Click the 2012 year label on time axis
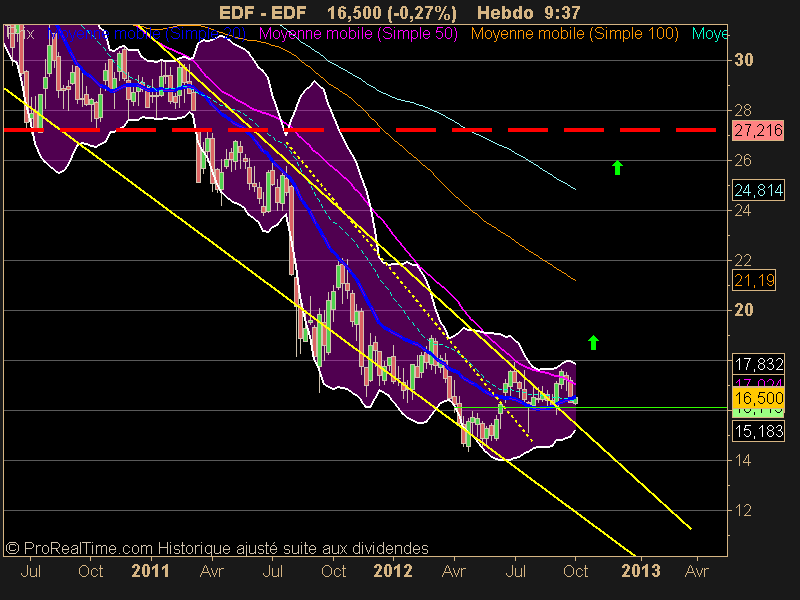This screenshot has height=600, width=800. pyautogui.click(x=392, y=571)
